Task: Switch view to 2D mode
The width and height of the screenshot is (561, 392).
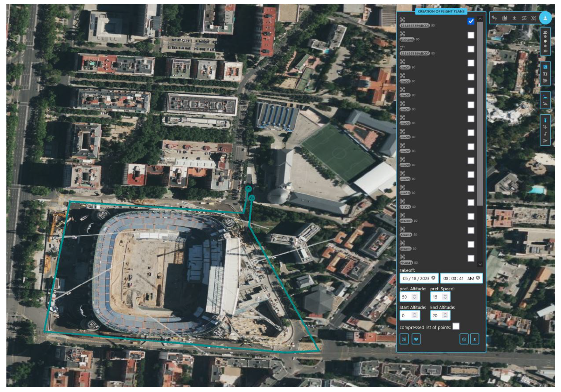Action: tap(545, 33)
